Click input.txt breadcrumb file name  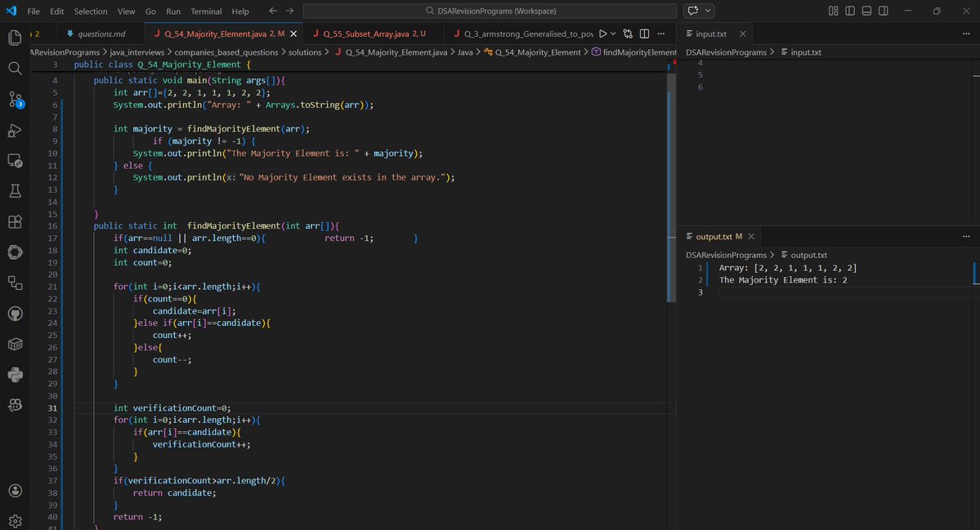pos(806,52)
